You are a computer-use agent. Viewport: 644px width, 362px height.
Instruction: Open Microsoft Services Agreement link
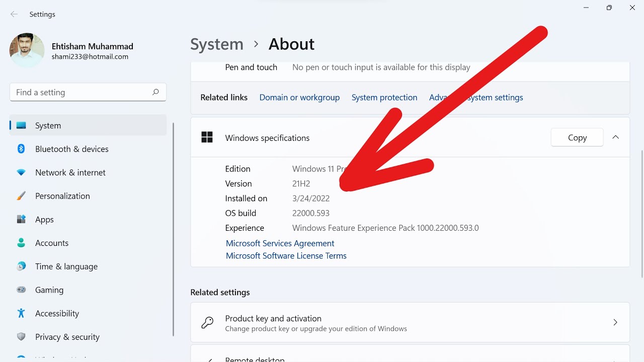pyautogui.click(x=280, y=243)
